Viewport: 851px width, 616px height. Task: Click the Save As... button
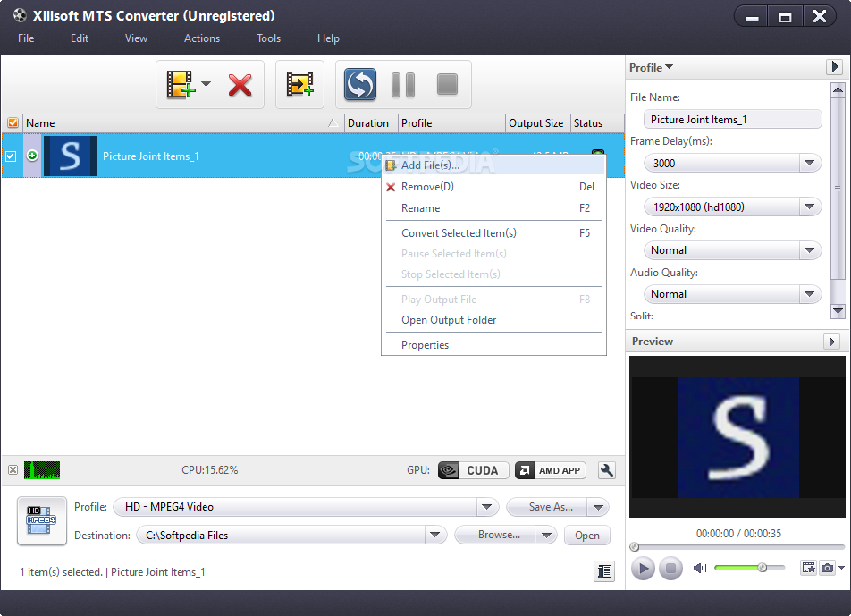coord(547,507)
